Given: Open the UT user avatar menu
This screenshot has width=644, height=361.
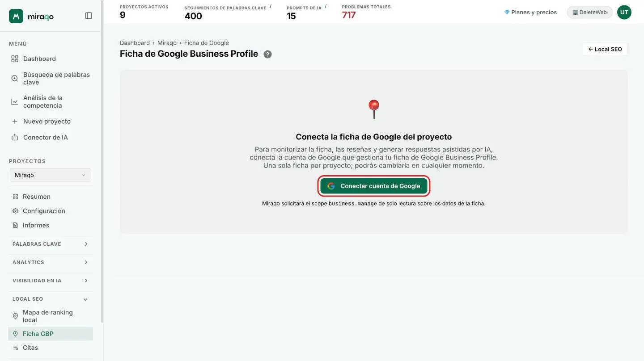Looking at the screenshot, I should 624,12.
